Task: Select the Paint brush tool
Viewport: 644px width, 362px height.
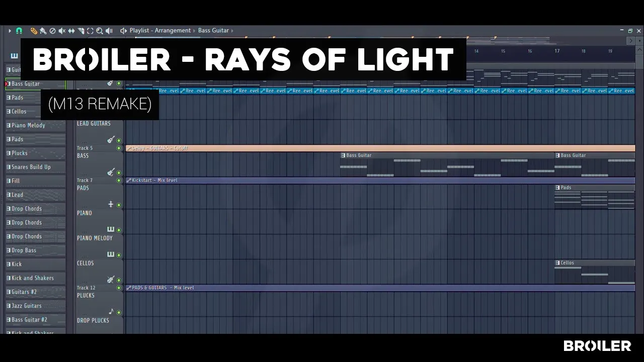Action: point(43,31)
